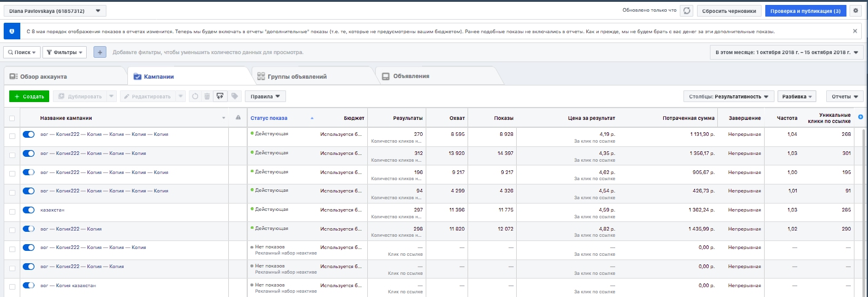The width and height of the screenshot is (868, 297).
Task: Click the impressions value '9 217' in Показы column
Action: click(505, 172)
